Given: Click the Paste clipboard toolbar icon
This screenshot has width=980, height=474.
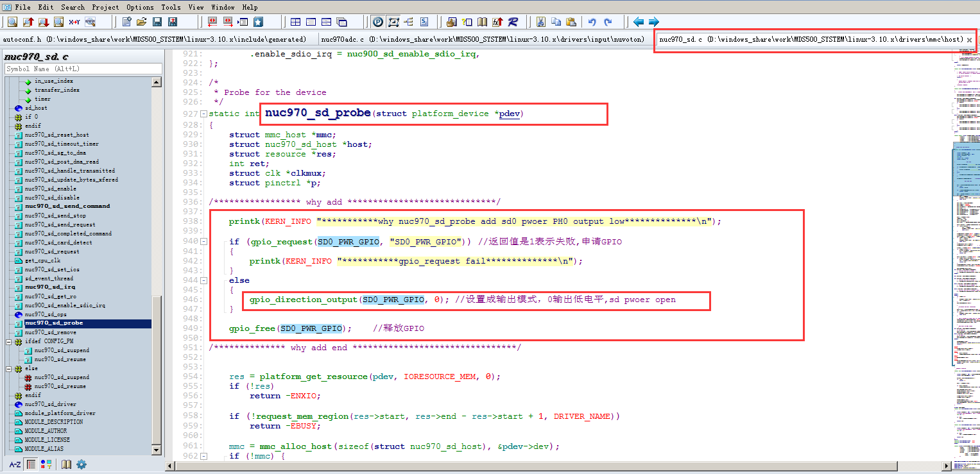Looking at the screenshot, I should click(x=571, y=22).
